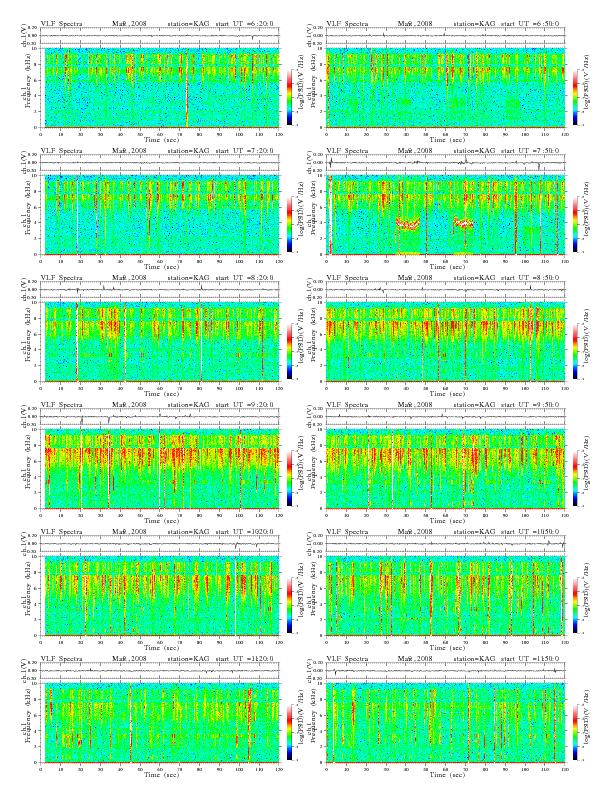This screenshot has width=612, height=792.
Task: Click the PSD color bar of the 7:20:0 plot
Action: pos(289,224)
